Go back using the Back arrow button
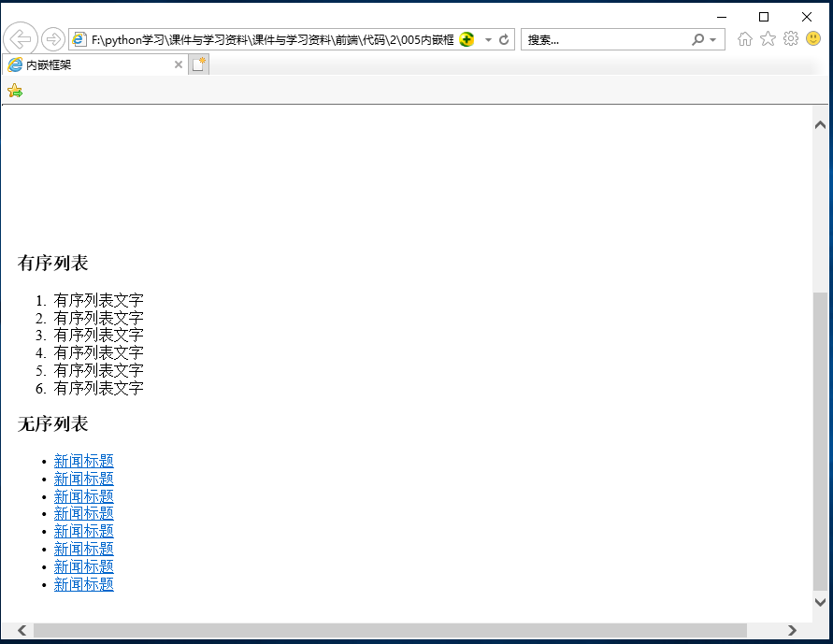The height and width of the screenshot is (644, 833). coord(21,38)
